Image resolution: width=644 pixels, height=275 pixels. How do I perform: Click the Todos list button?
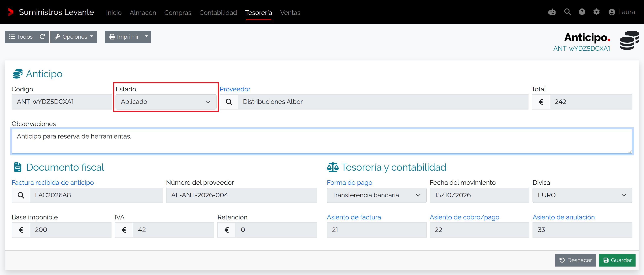coord(21,37)
